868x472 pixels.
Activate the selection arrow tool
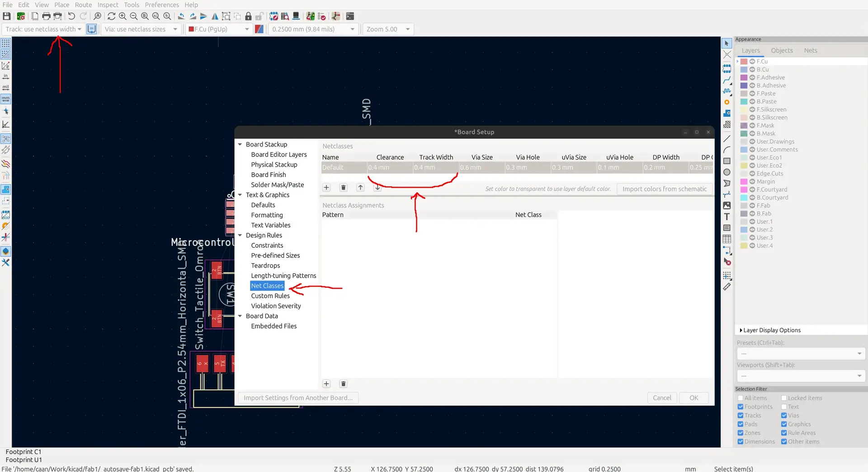(x=727, y=43)
